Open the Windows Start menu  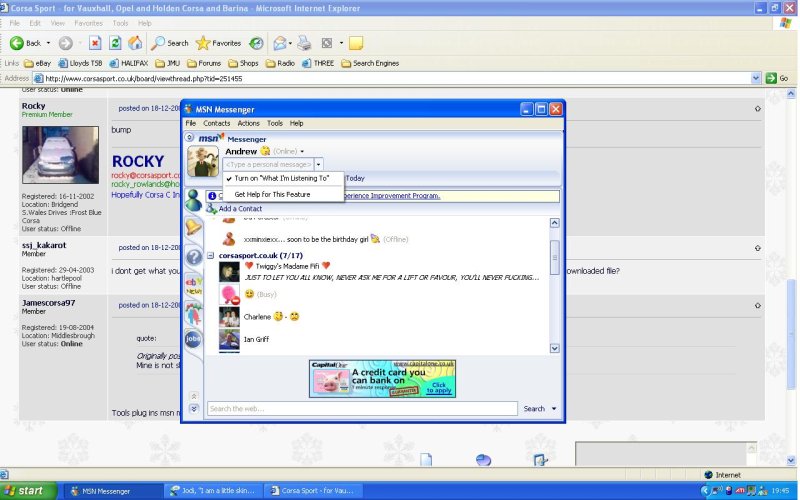tap(28, 491)
